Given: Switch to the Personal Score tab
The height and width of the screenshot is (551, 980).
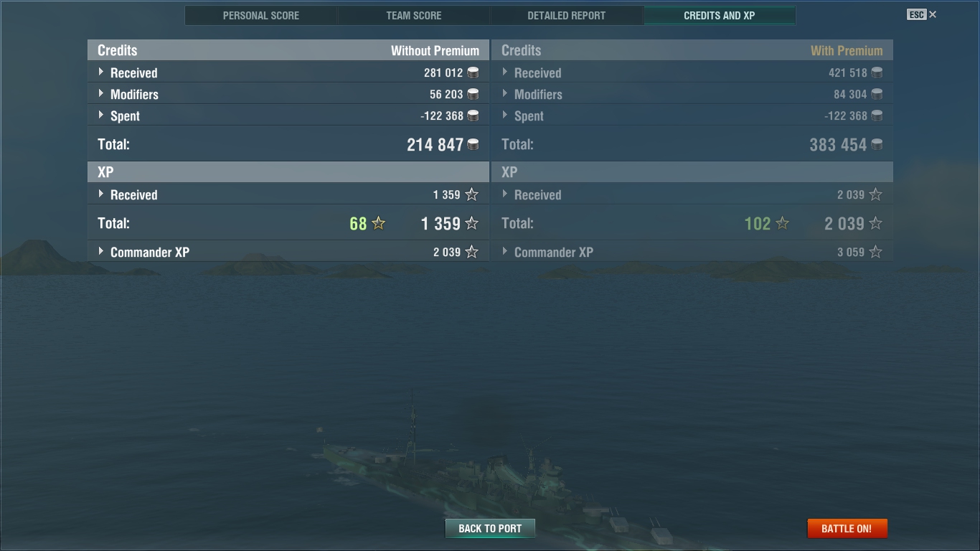Looking at the screenshot, I should (x=261, y=15).
